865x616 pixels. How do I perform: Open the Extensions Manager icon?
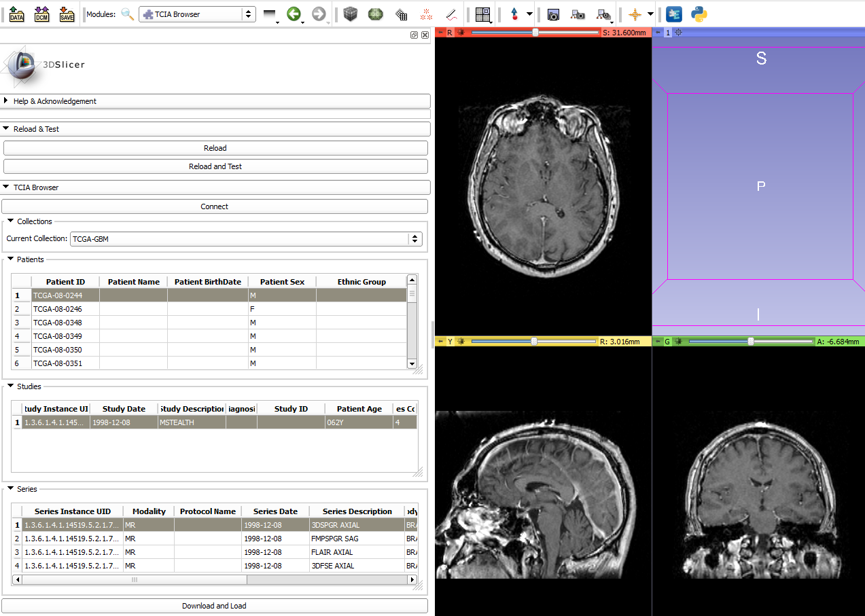(673, 14)
